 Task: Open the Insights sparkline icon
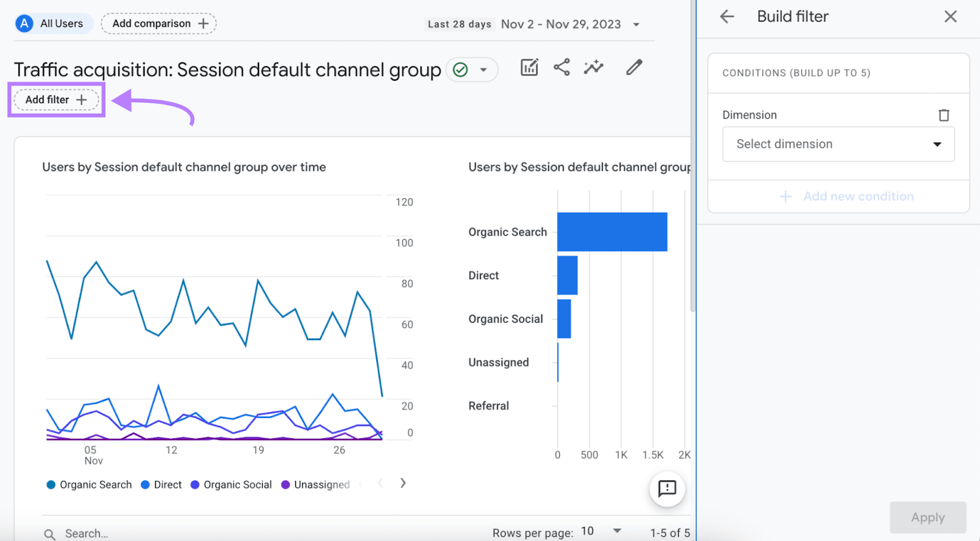click(594, 67)
